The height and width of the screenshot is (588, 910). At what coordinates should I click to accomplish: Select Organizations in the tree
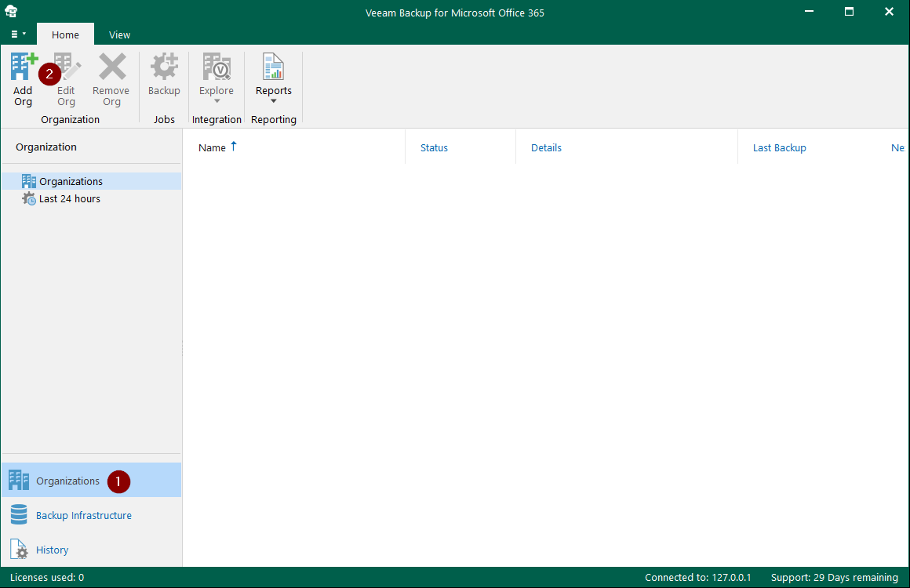tap(92, 182)
